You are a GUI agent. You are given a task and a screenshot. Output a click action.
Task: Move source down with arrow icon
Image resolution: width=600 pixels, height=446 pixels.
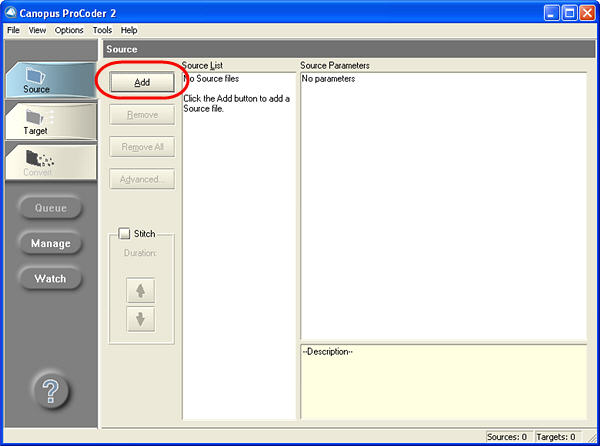(141, 319)
